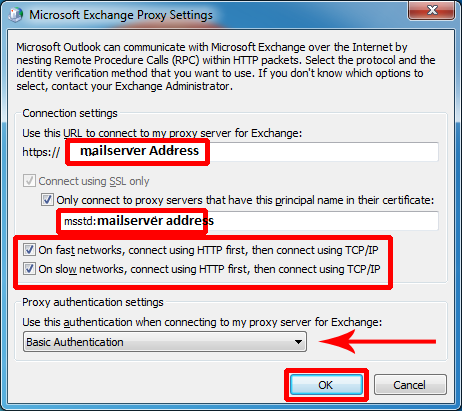Open the Basic Authentication combo box
This screenshot has height=411, width=462.
pos(165,342)
